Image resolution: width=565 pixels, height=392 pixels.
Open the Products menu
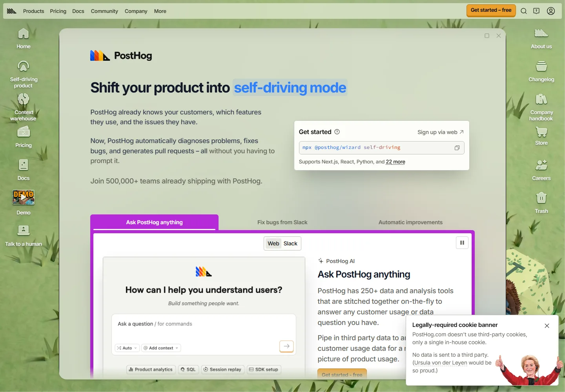(33, 11)
